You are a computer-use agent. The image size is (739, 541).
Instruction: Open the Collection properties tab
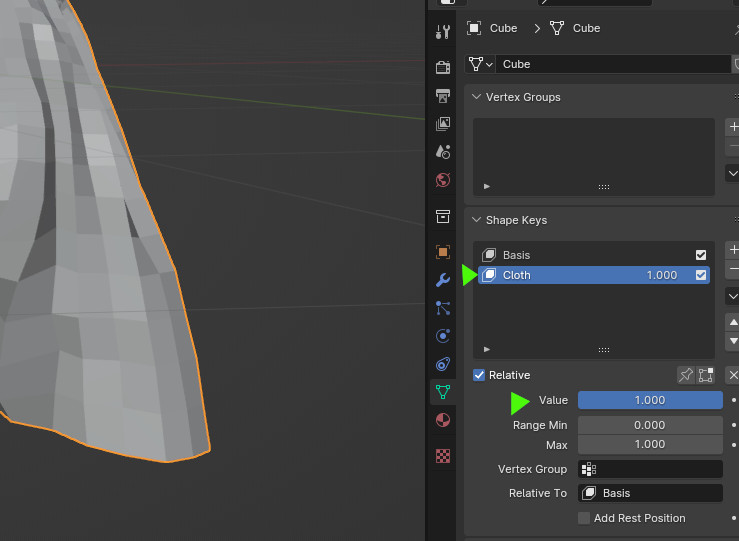click(x=443, y=216)
